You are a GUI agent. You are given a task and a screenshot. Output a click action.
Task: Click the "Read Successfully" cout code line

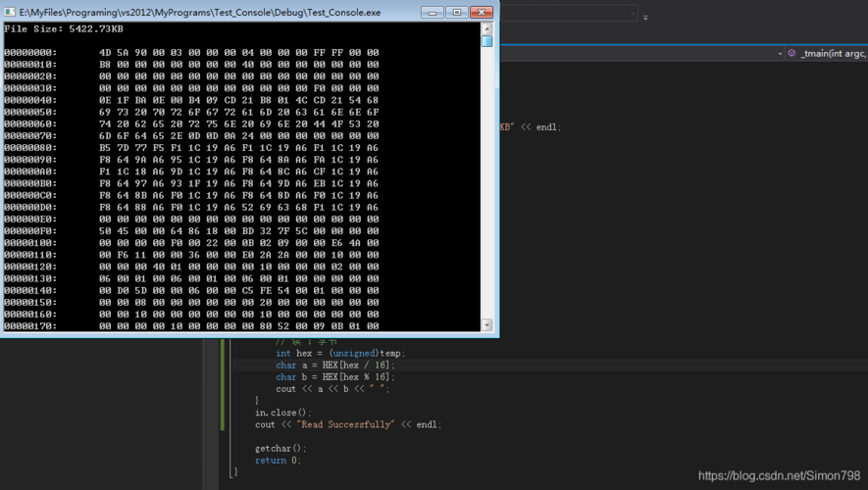[x=348, y=424]
